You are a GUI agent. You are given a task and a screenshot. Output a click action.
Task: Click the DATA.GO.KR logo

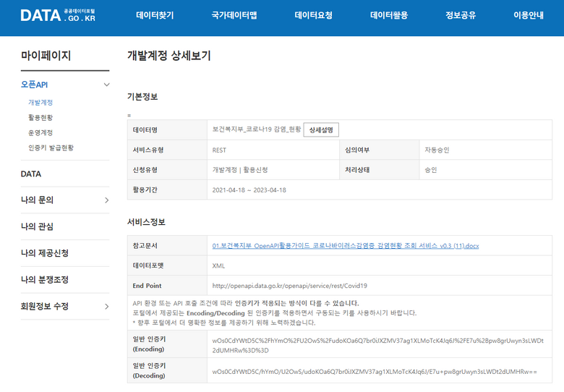coord(57,15)
